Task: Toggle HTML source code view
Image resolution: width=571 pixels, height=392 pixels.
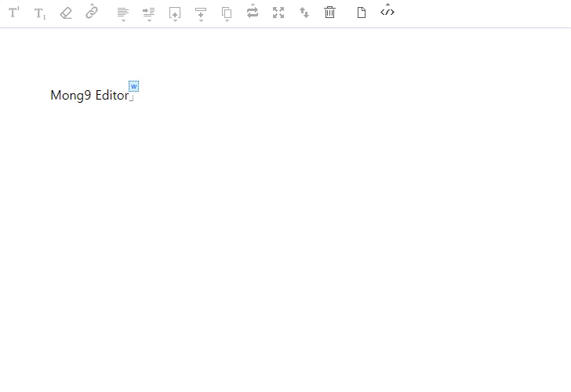Action: point(387,12)
